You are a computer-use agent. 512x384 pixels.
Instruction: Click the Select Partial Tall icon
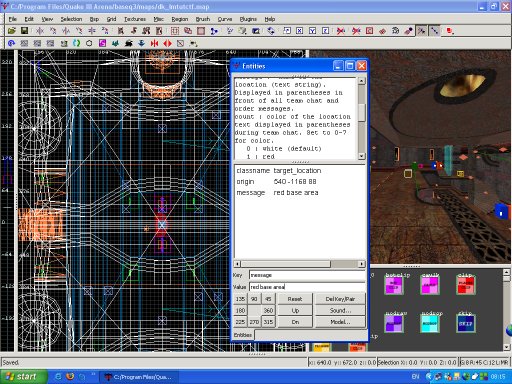point(146,31)
